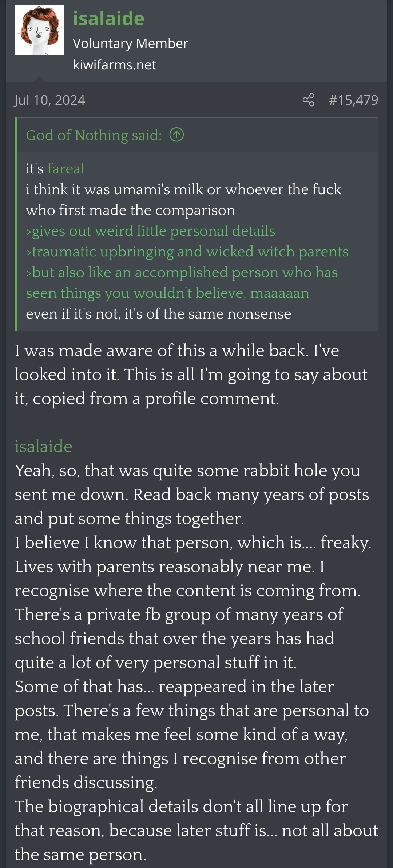Click the greentext ">gives out weird little personal details"
This screenshot has width=393, height=868.
(x=150, y=231)
